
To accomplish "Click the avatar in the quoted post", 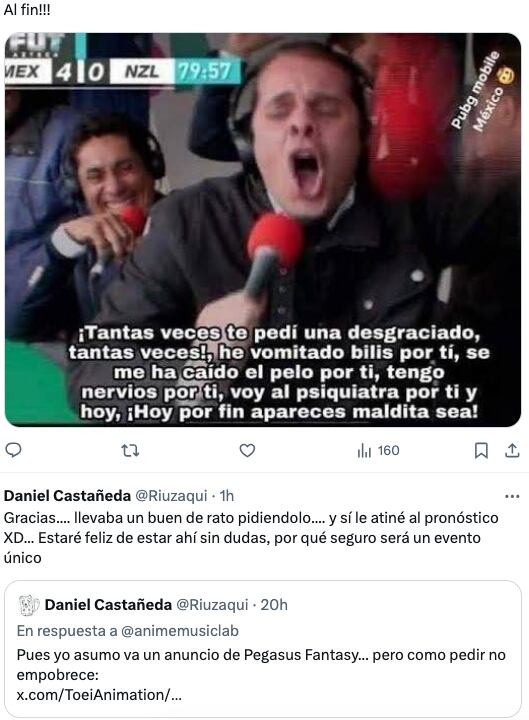I will pos(29,605).
